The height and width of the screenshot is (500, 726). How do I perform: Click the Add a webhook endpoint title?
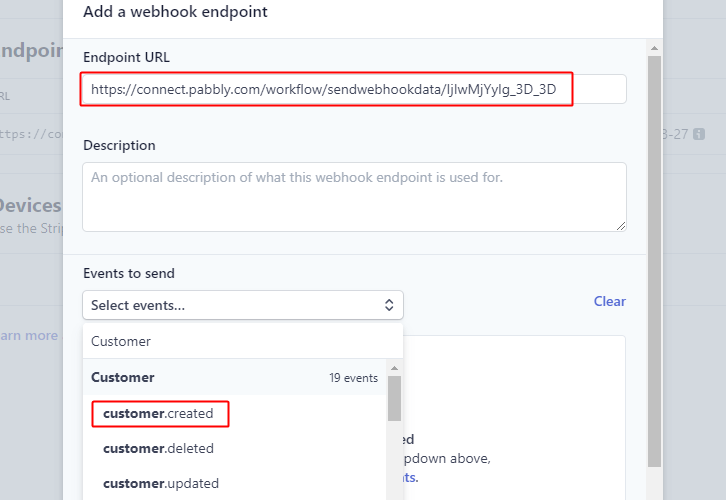[x=175, y=13]
